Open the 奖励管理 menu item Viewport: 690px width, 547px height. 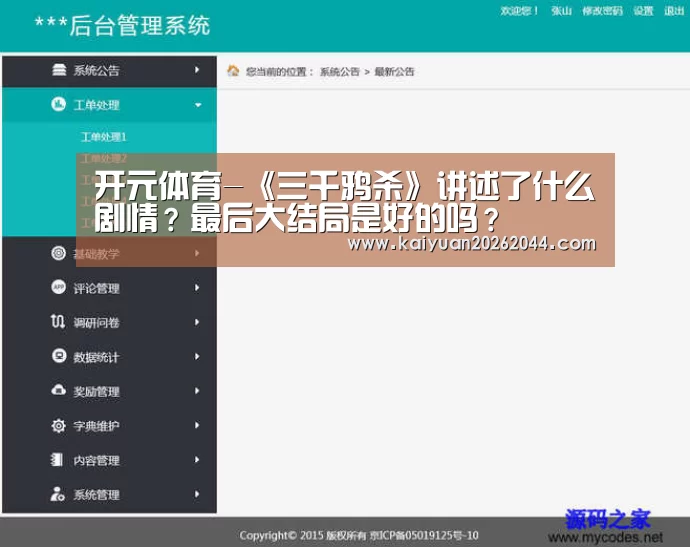[109, 391]
